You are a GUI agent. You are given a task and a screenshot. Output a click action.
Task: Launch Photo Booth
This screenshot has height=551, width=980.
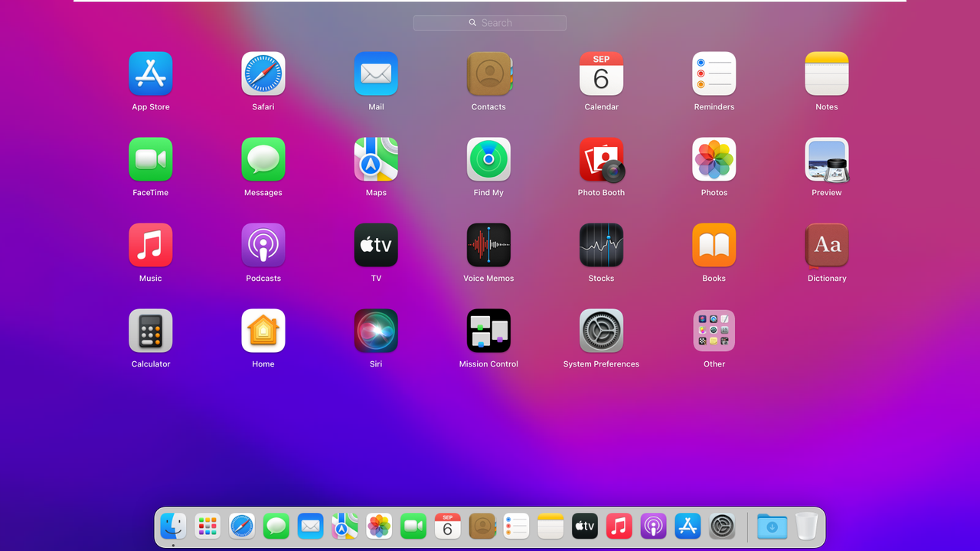pos(601,160)
